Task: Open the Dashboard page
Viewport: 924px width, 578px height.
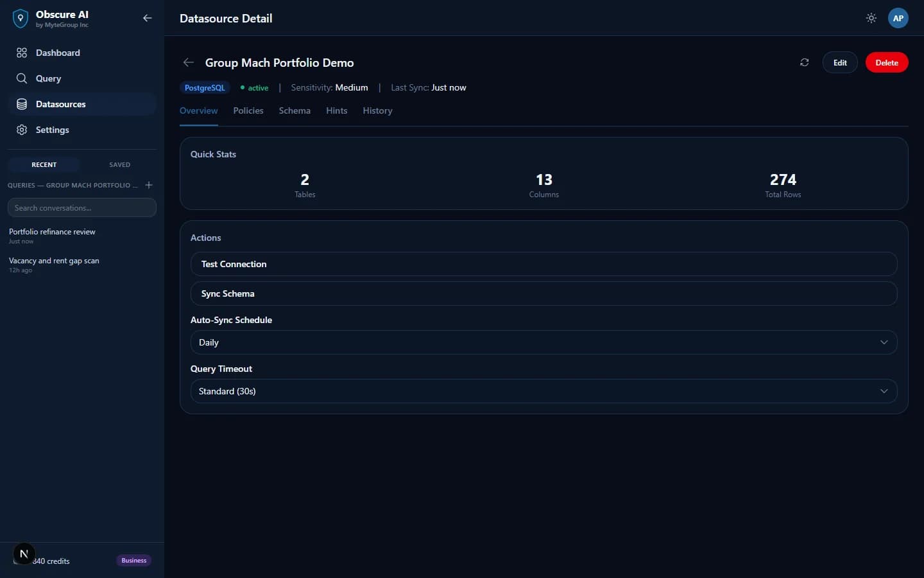Action: point(82,53)
